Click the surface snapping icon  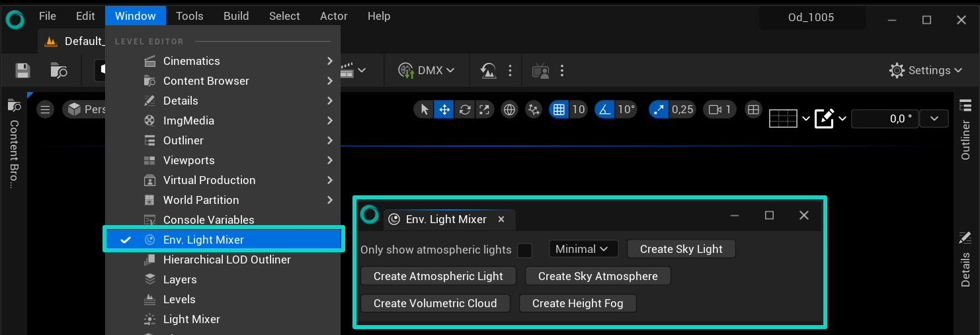click(x=534, y=110)
